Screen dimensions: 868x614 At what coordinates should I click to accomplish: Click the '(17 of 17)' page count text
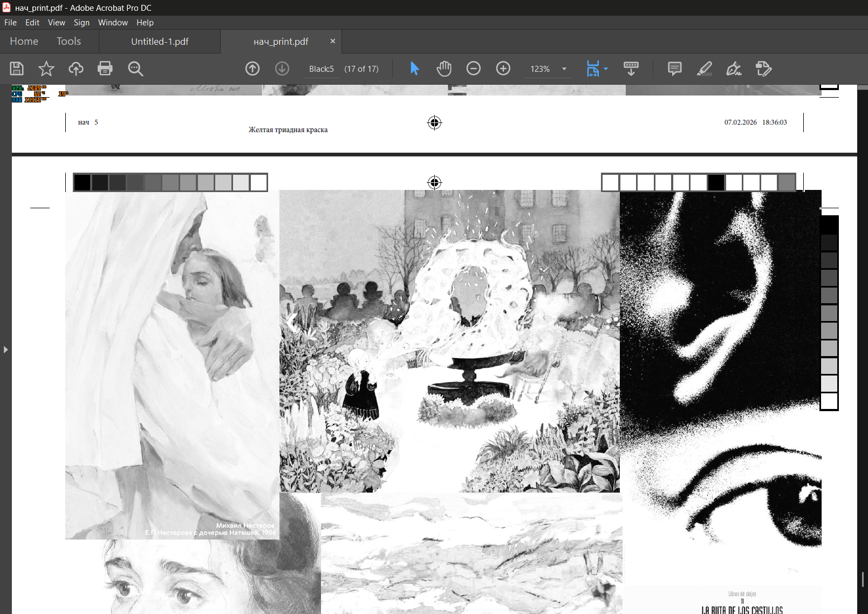pos(361,69)
